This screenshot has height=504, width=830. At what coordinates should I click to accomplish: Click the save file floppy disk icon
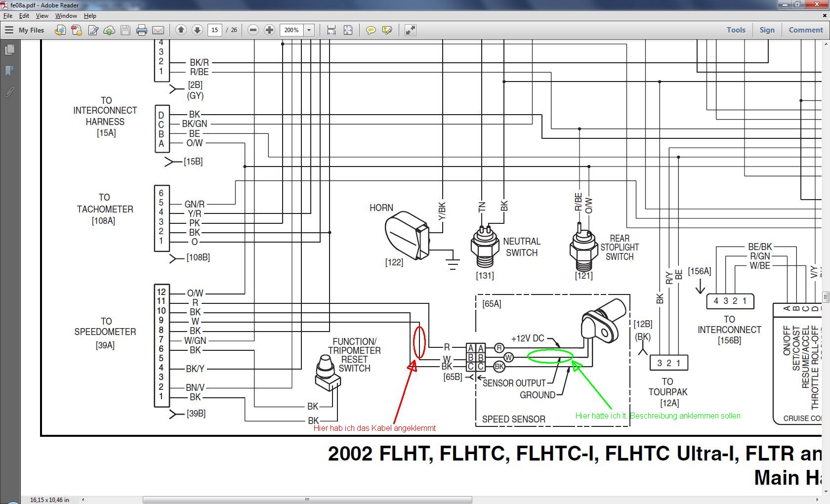pos(125,30)
